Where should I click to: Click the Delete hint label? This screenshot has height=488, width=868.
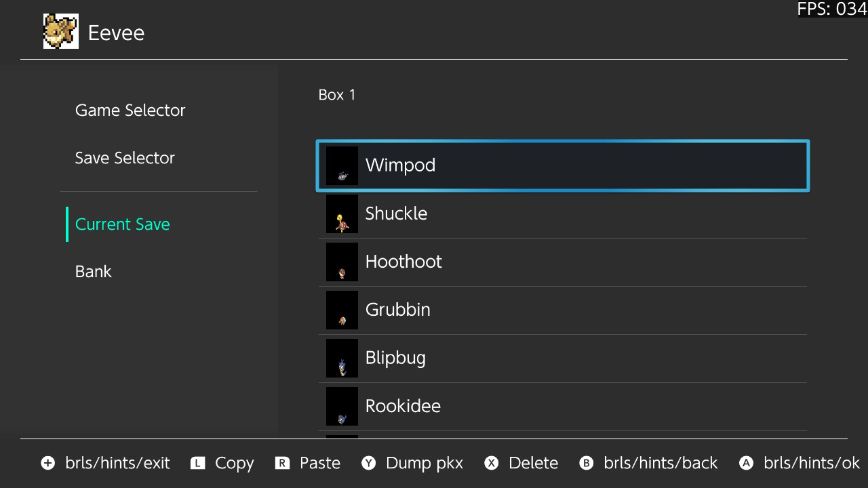pos(534,463)
